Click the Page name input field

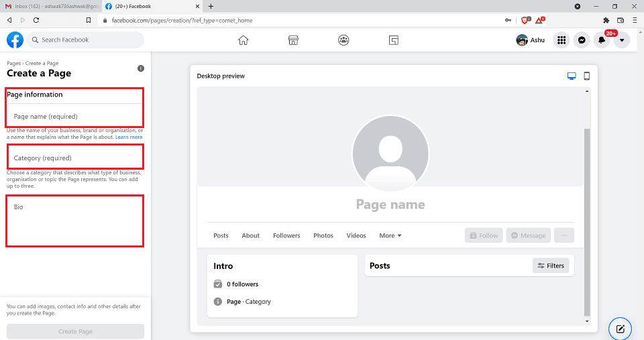(x=74, y=116)
